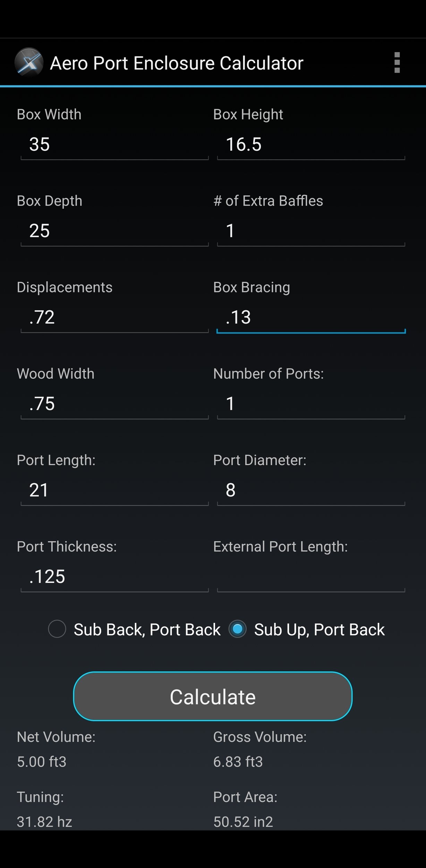Edit the Port Length value
This screenshot has height=868, width=426.
point(114,490)
